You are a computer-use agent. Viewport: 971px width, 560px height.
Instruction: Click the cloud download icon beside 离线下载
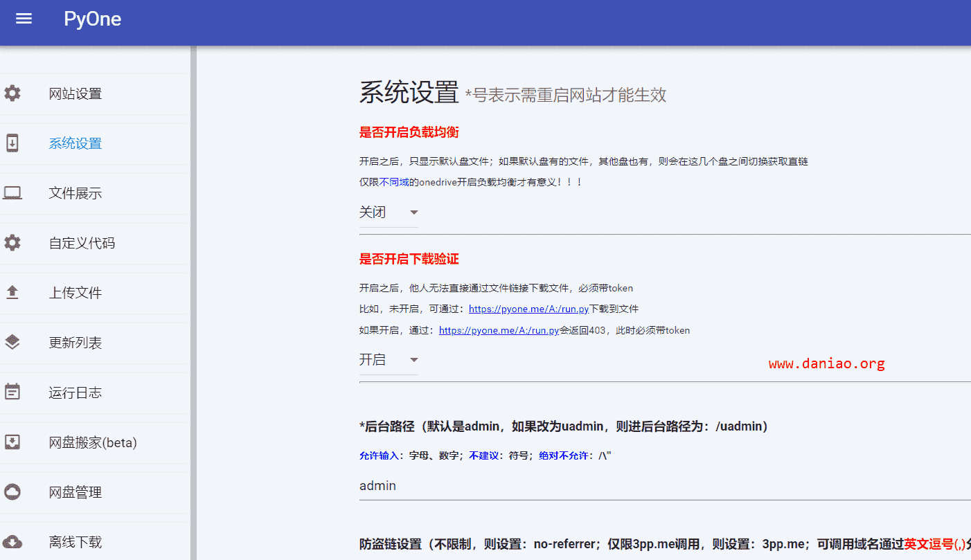pyautogui.click(x=12, y=542)
